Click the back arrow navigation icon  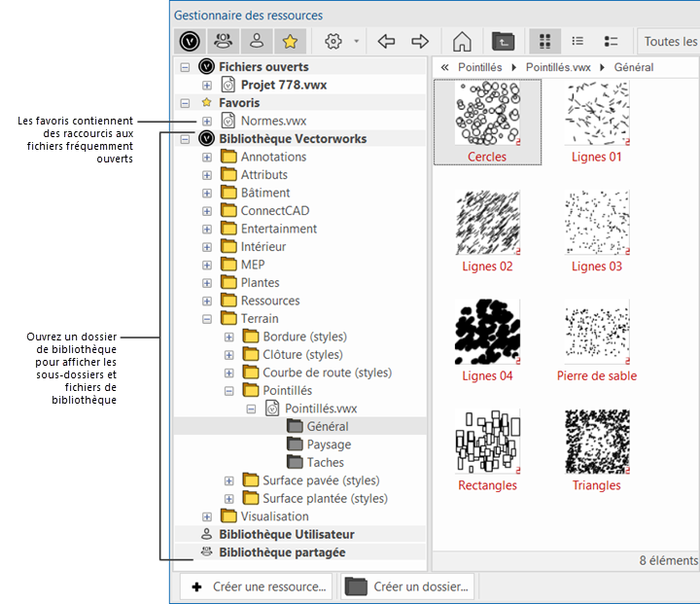click(x=386, y=41)
